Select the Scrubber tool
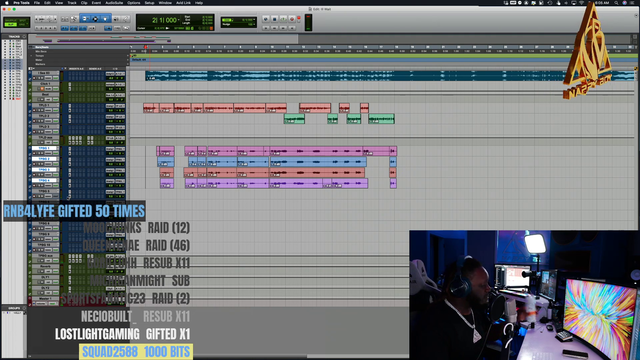Screen dimensions: 640x360 [116, 19]
